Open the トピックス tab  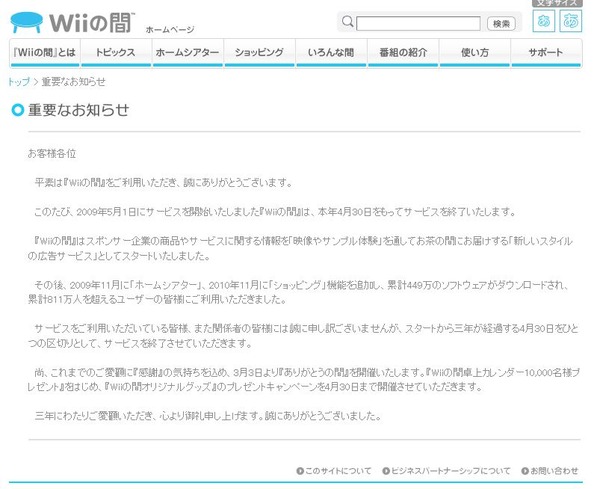point(116,53)
